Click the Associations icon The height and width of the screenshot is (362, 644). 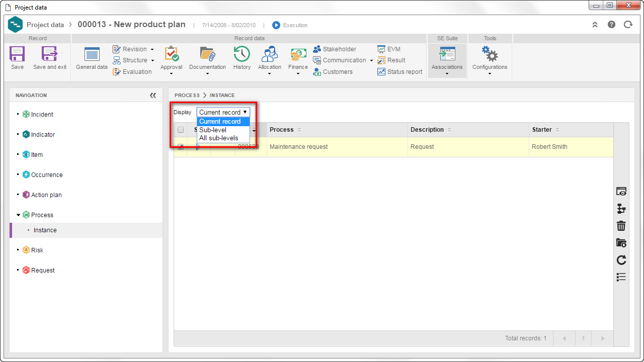click(x=447, y=54)
